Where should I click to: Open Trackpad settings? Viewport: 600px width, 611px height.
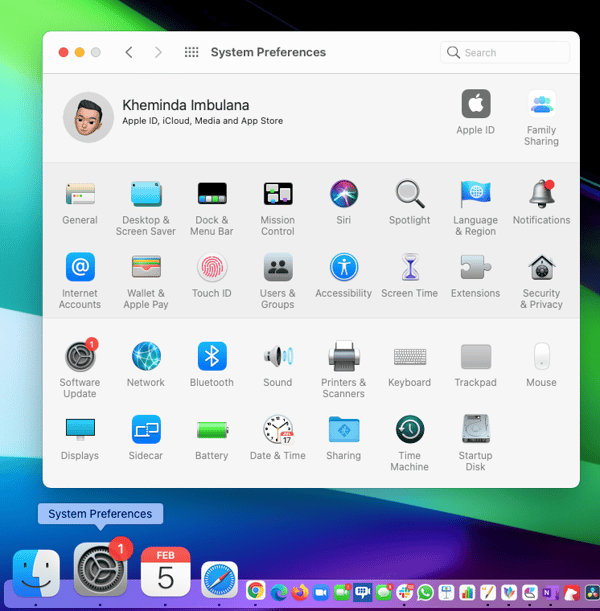pyautogui.click(x=475, y=364)
